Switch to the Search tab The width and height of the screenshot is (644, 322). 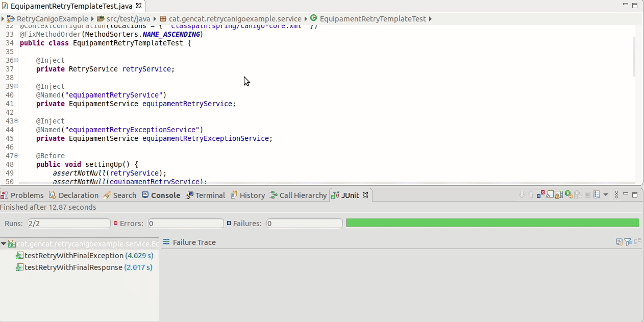[x=119, y=195]
